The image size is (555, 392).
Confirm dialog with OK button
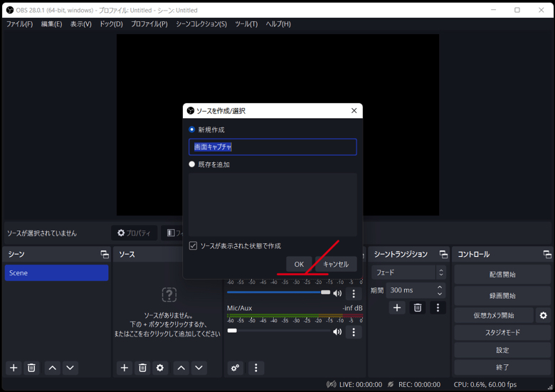pos(299,264)
